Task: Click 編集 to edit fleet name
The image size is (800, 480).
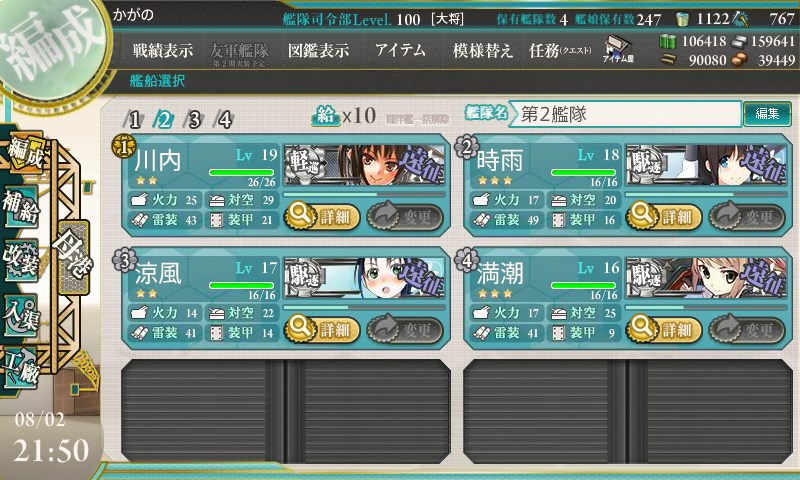Action: (x=767, y=113)
